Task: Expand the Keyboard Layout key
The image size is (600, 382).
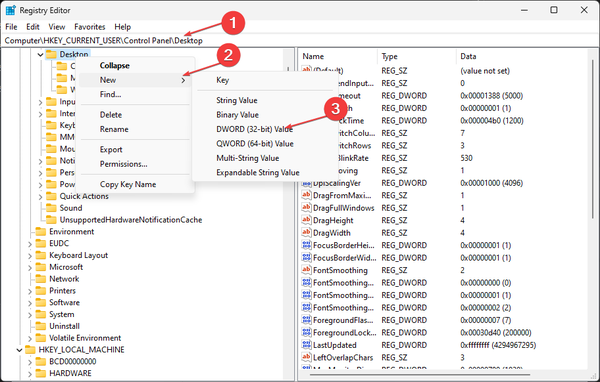Action: (30, 255)
